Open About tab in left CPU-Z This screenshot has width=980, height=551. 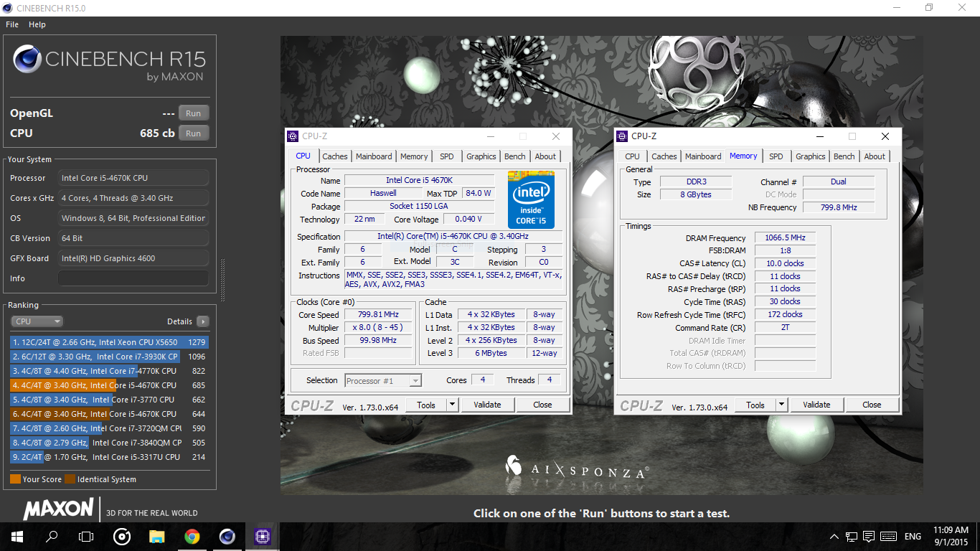pyautogui.click(x=545, y=156)
